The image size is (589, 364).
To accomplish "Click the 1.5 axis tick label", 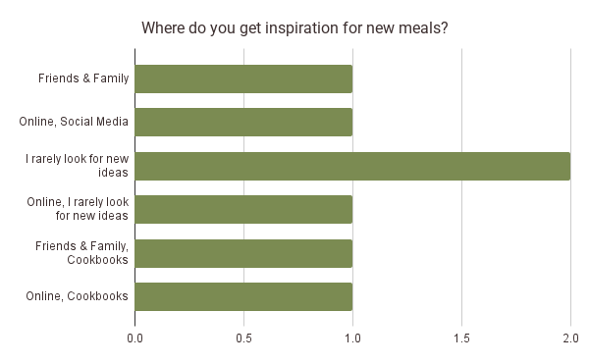I will click(x=461, y=338).
